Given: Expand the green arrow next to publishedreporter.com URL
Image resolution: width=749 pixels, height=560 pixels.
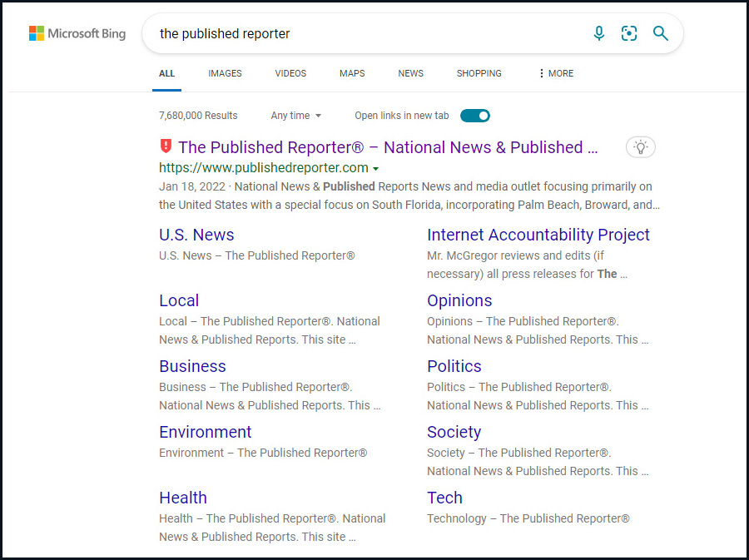Looking at the screenshot, I should [x=376, y=169].
